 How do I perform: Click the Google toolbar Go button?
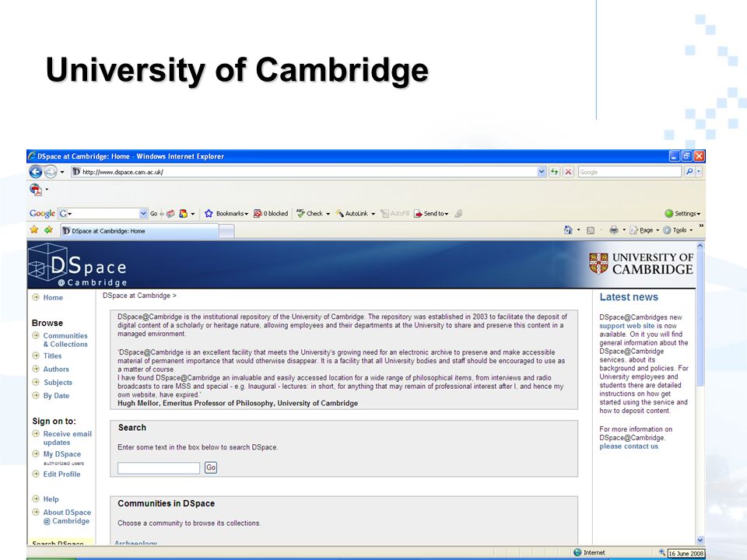click(x=154, y=214)
